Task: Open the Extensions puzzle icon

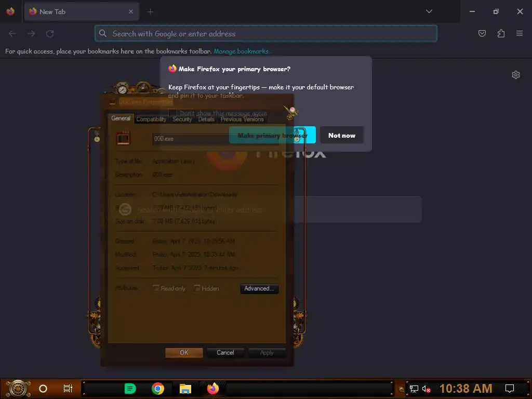Action: click(x=501, y=33)
